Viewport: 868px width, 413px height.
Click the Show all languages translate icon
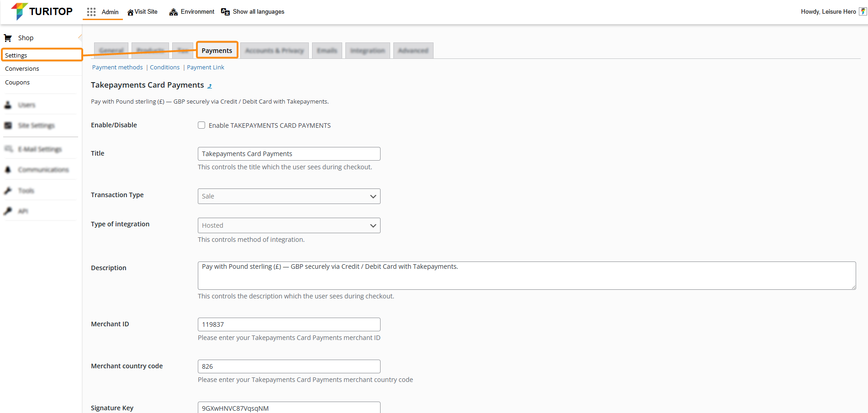tap(225, 12)
